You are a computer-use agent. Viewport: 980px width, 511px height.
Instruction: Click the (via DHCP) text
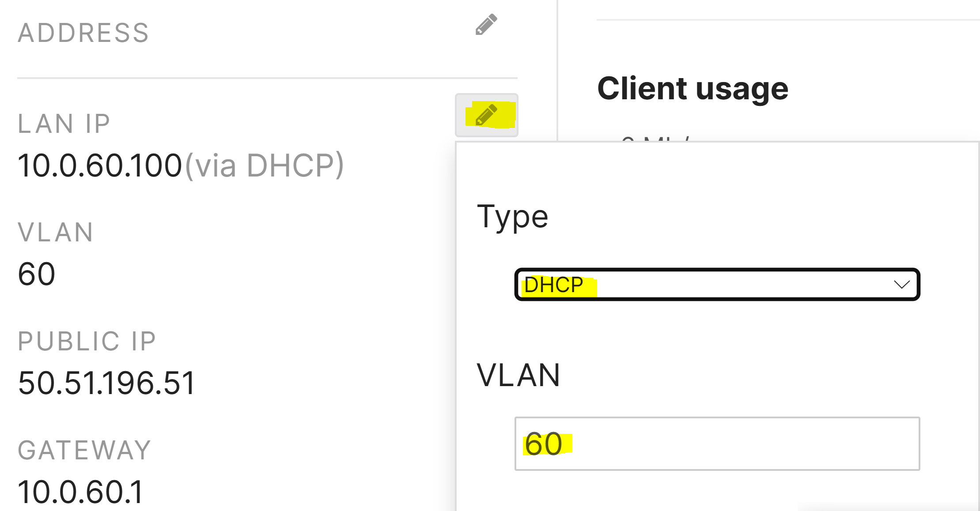(264, 165)
